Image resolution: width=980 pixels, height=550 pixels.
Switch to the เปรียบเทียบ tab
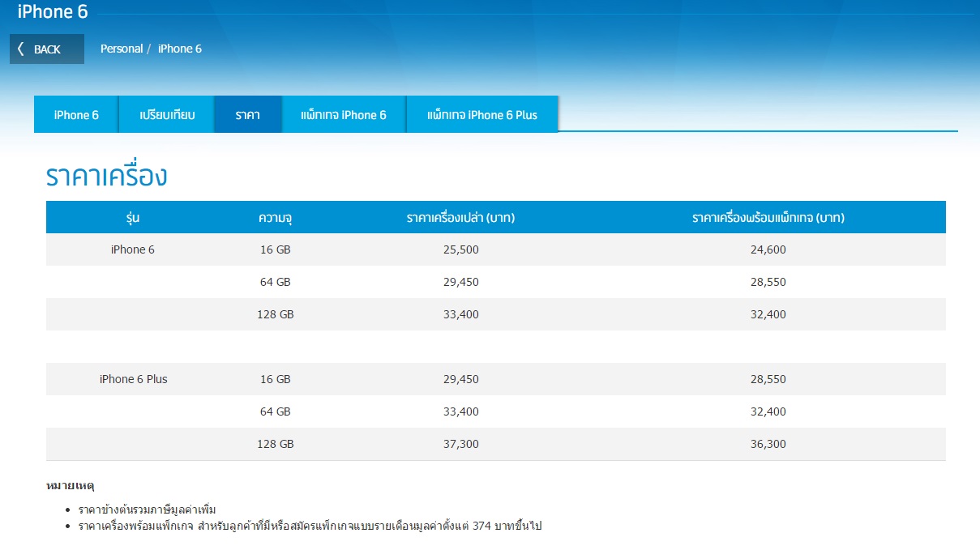click(x=167, y=115)
